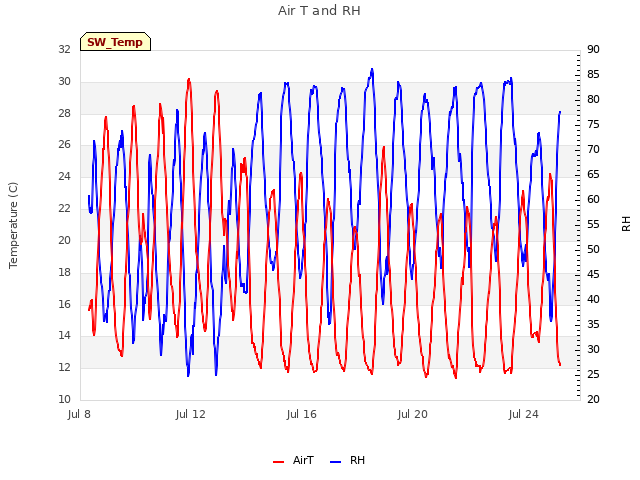Click the 40 RH axis value
The image size is (640, 480).
coord(593,299)
